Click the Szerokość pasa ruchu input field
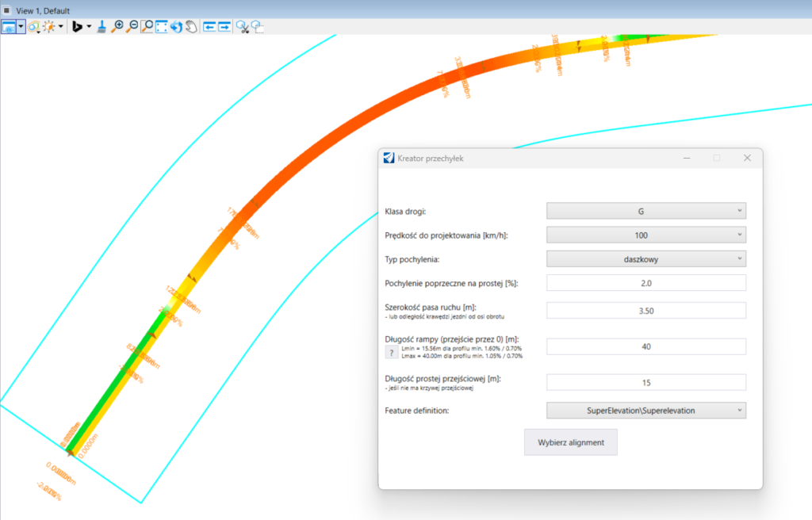812x520 pixels. tap(645, 311)
